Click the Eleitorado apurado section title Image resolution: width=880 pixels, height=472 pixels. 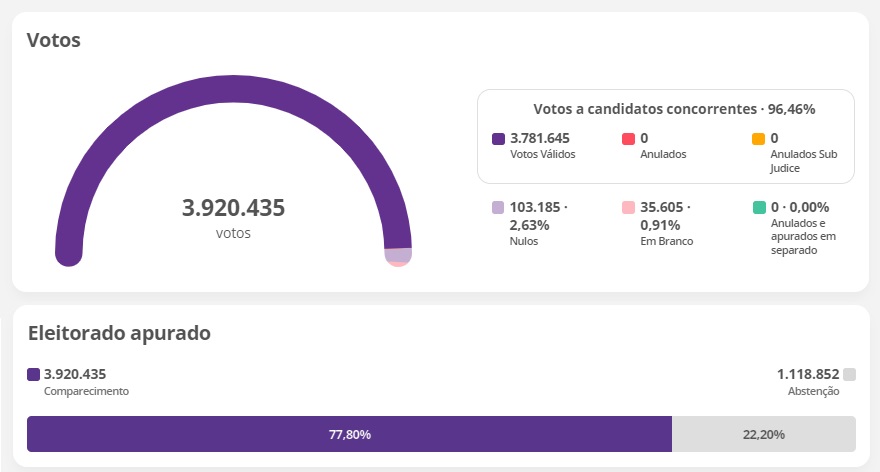pos(119,333)
